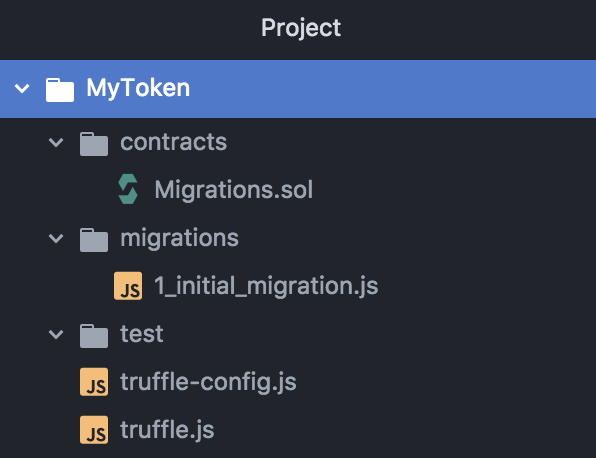This screenshot has width=596, height=458.
Task: Select the migrations folder label
Action: 179,239
